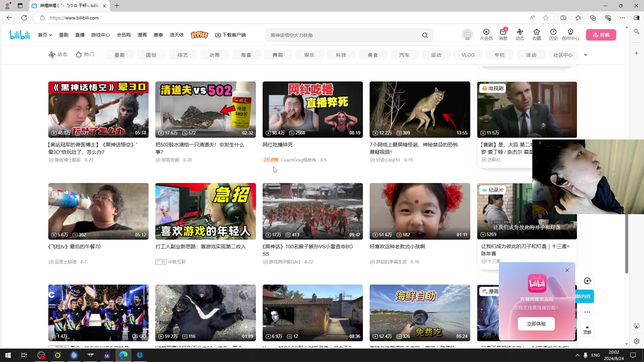Click 立即体验 button in popup

click(x=536, y=324)
